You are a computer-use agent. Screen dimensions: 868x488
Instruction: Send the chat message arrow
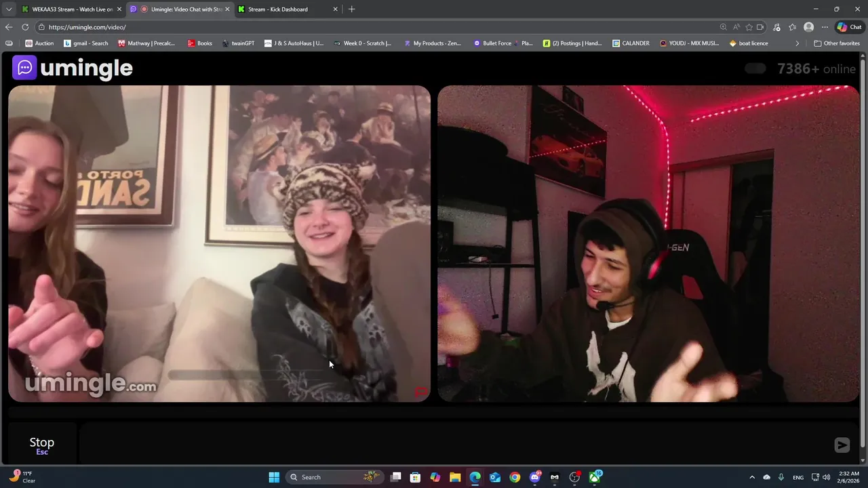point(842,445)
